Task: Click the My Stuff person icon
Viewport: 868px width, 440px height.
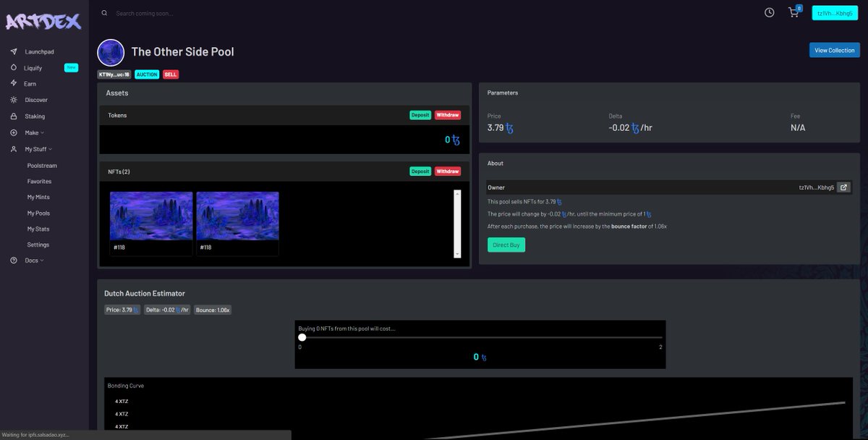Action: click(14, 149)
